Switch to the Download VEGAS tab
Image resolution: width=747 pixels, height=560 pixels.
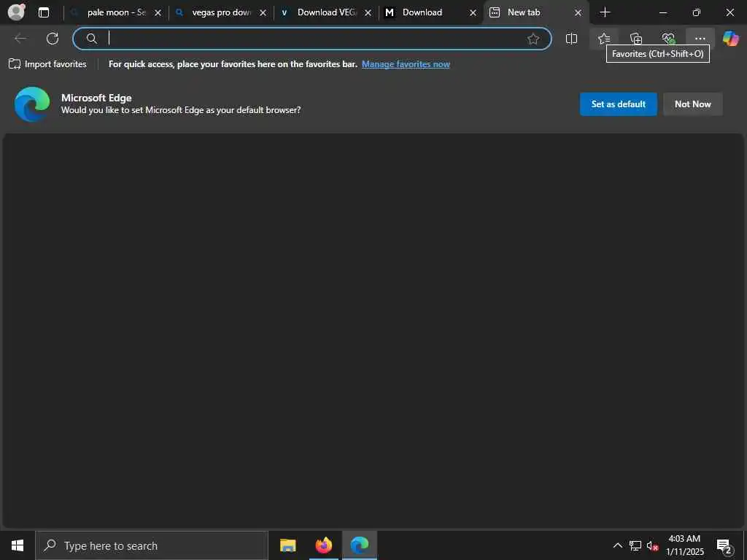coord(326,12)
